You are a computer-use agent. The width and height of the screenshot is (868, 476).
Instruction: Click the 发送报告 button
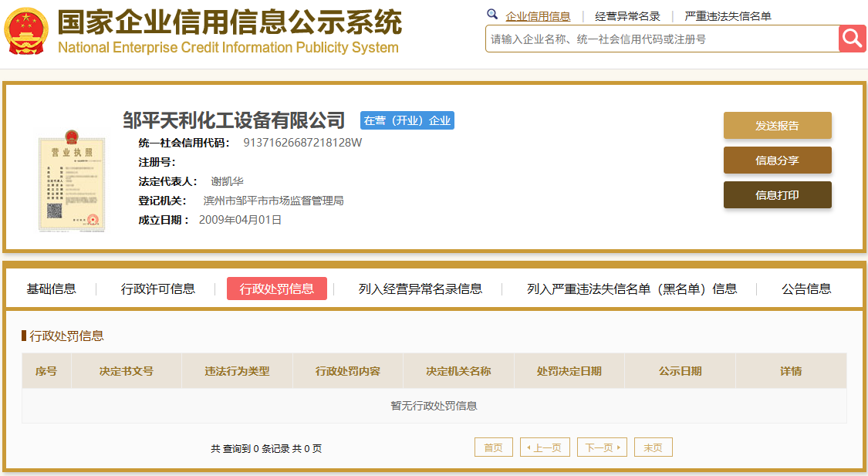coord(777,126)
